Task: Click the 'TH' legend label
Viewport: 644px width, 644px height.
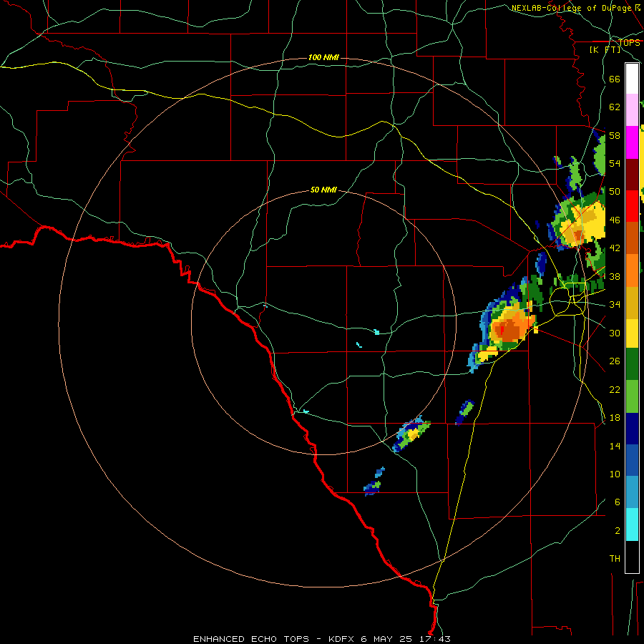Action: (615, 559)
